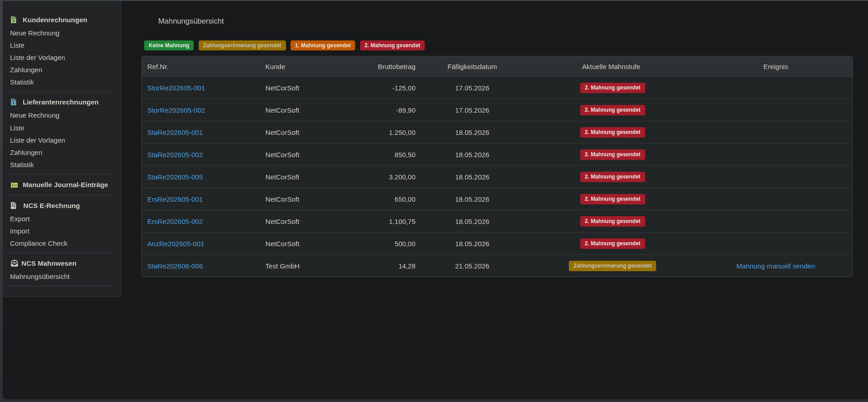Viewport: 868px width, 402px height.
Task: Open invoice StorRe202605-001
Action: pos(176,88)
